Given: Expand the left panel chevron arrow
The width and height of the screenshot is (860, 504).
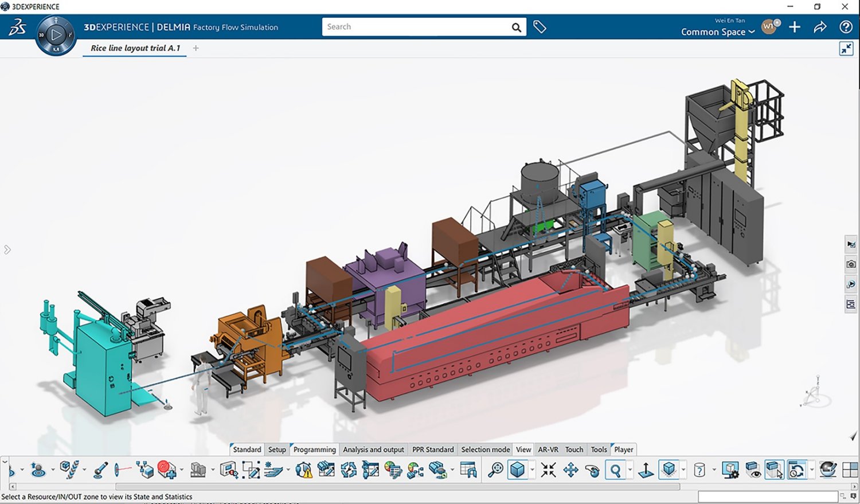Looking at the screenshot, I should (7, 249).
